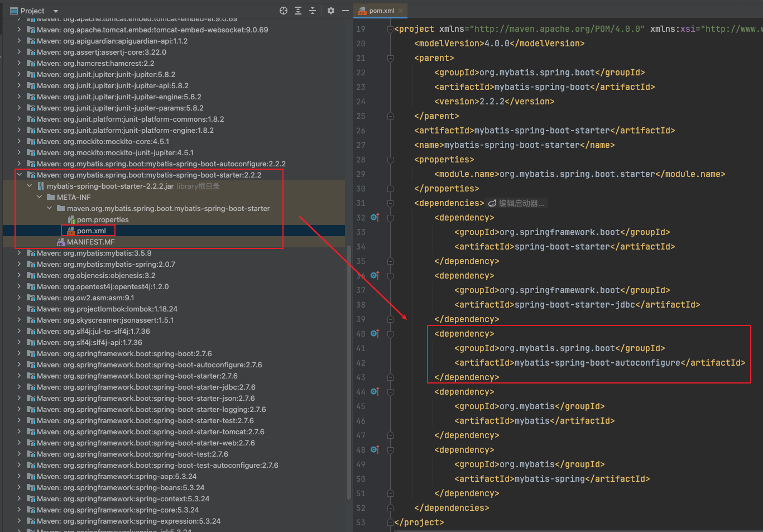Select Maven org.assertj:assertj-core:3.22.0 row
The width and height of the screenshot is (763, 532).
tap(174, 52)
